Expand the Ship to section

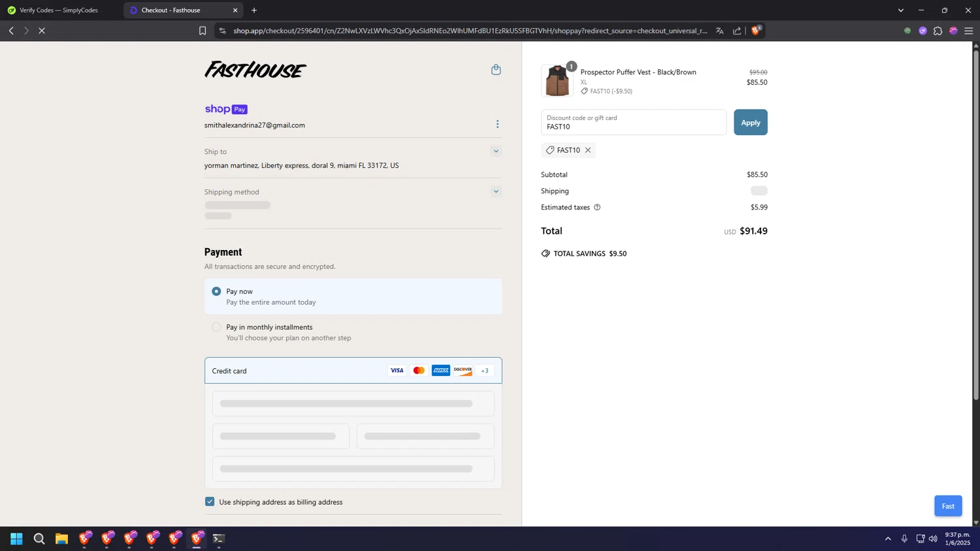496,151
